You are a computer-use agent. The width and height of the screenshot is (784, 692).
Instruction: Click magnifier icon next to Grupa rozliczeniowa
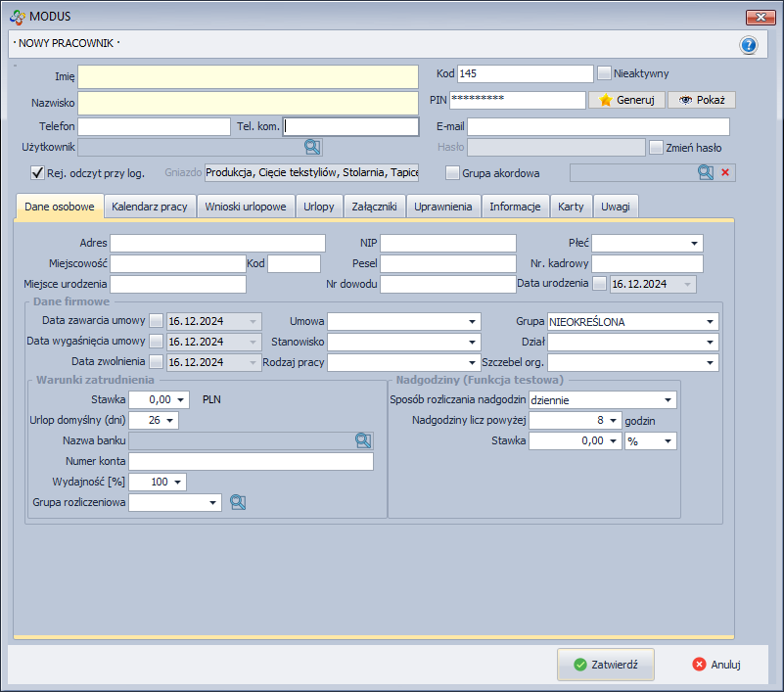tap(238, 502)
